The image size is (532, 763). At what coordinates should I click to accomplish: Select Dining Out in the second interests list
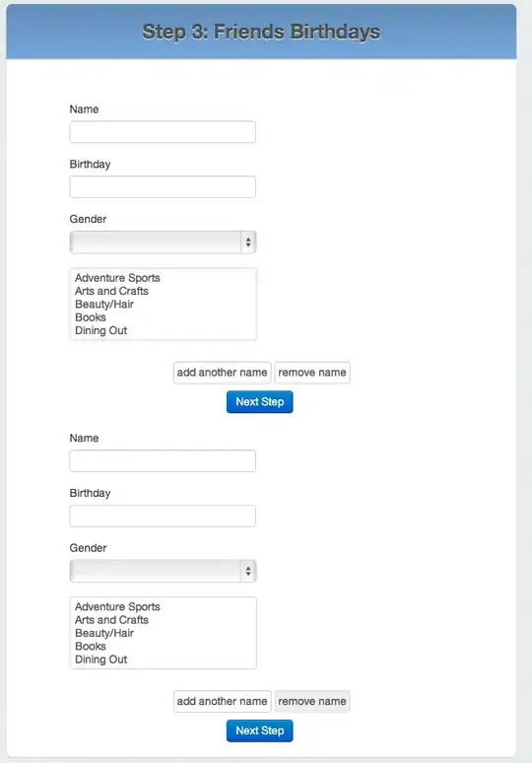pos(100,659)
